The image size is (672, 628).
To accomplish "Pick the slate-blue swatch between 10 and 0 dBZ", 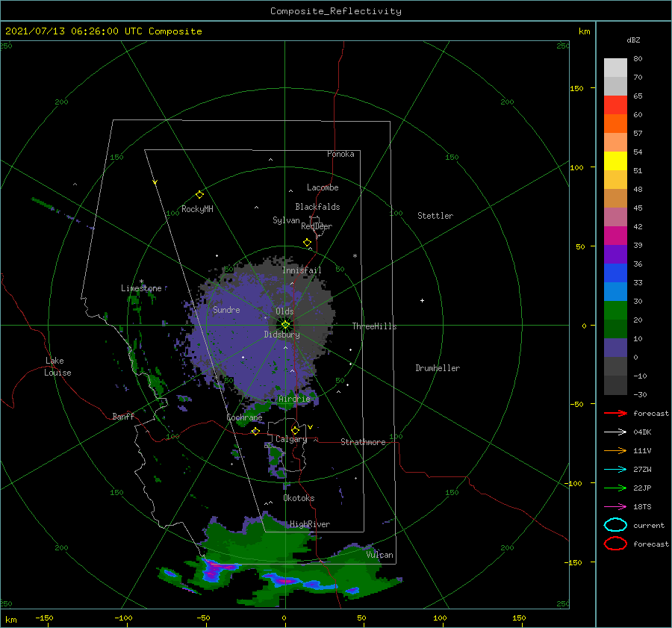I will coord(615,348).
